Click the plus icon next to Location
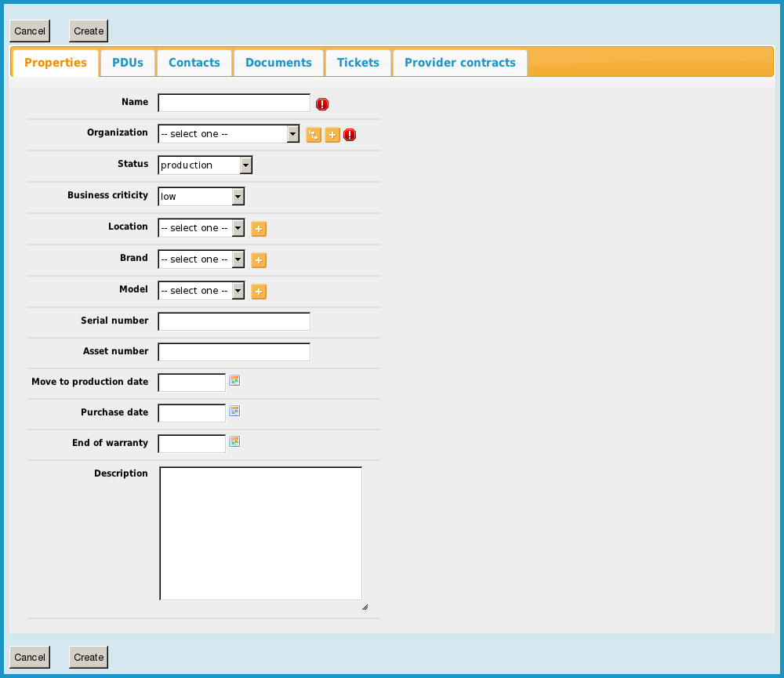Screen dimensions: 784x678 pos(259,229)
